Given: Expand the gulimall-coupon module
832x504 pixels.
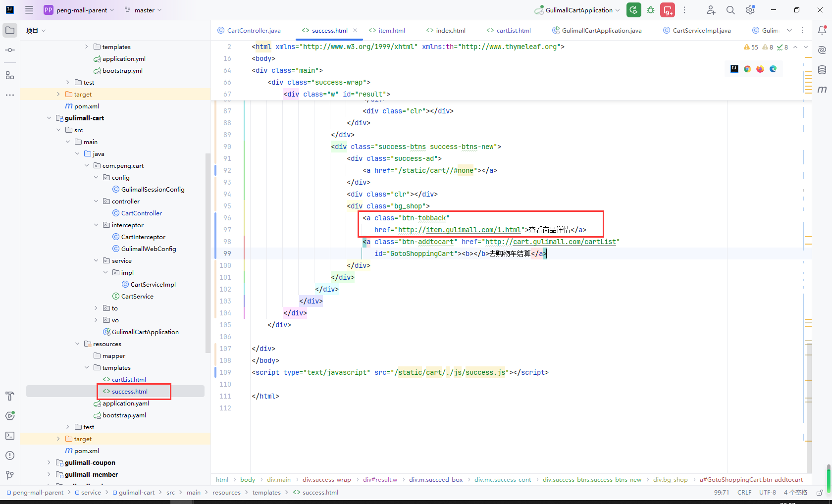Looking at the screenshot, I should [x=49, y=463].
